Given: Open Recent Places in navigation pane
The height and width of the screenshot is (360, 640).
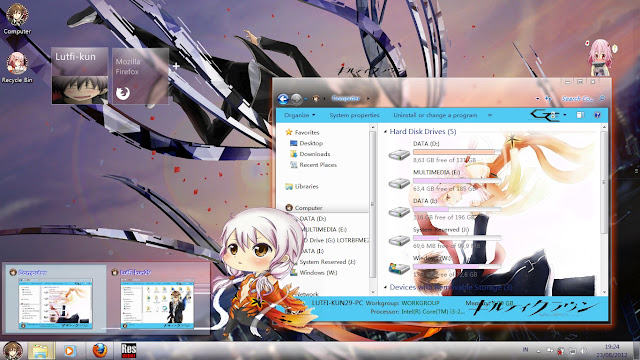Looking at the screenshot, I should 313,165.
